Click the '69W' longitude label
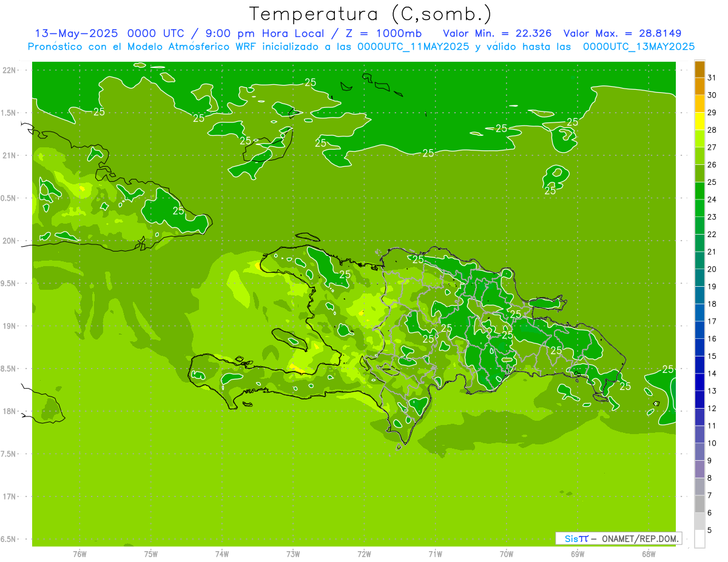Screen dimensions: 728x562 coord(577,554)
